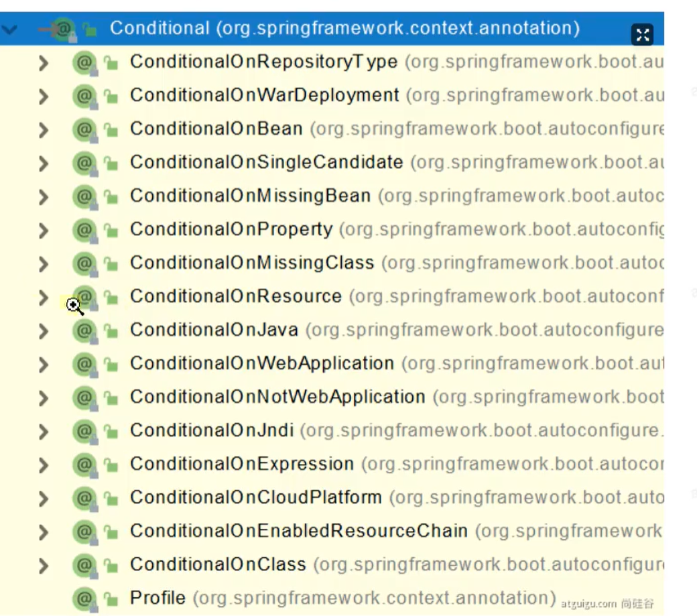Click public lock icon beside ConditionalOnProperty
The image size is (697, 616).
tap(111, 230)
